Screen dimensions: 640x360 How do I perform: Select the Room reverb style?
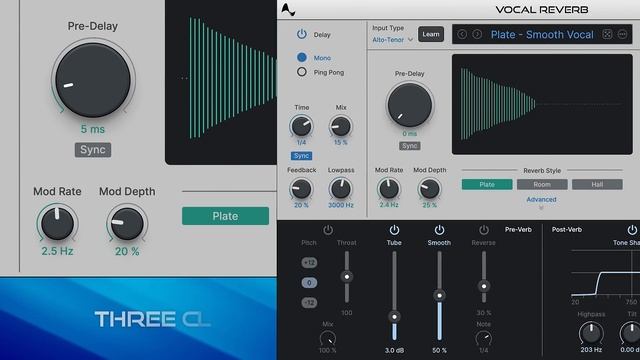pyautogui.click(x=542, y=184)
